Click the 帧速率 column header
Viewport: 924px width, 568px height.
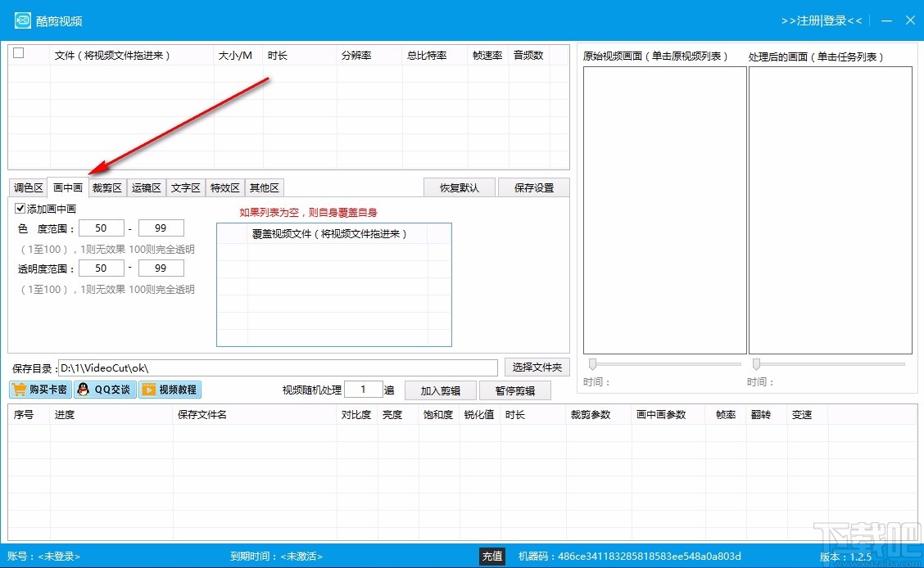(x=488, y=56)
